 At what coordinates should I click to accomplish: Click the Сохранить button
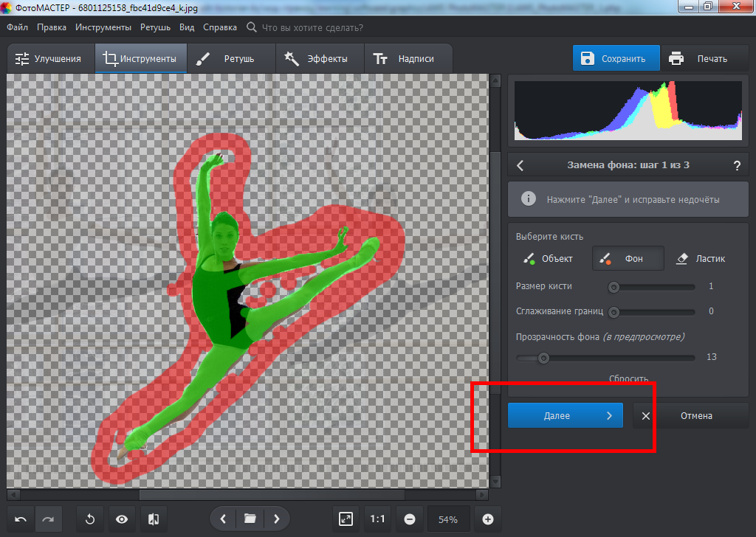click(616, 59)
